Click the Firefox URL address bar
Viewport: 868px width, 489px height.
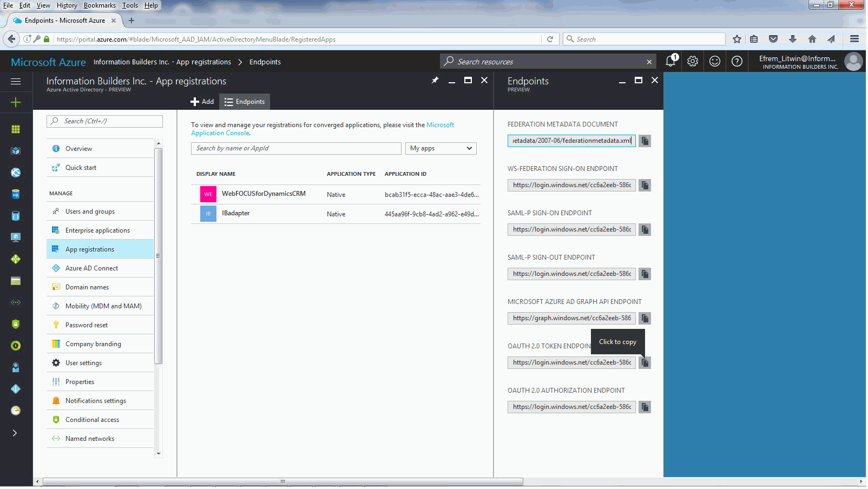[298, 39]
